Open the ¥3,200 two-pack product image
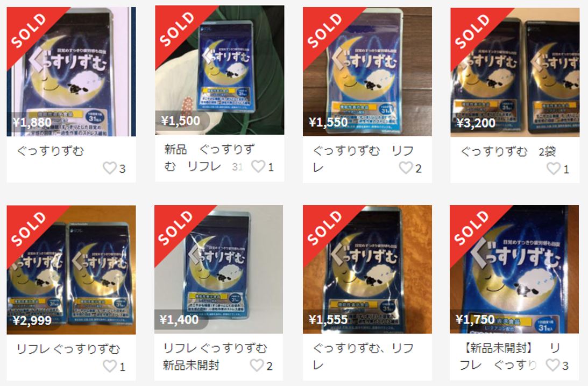 click(x=515, y=72)
